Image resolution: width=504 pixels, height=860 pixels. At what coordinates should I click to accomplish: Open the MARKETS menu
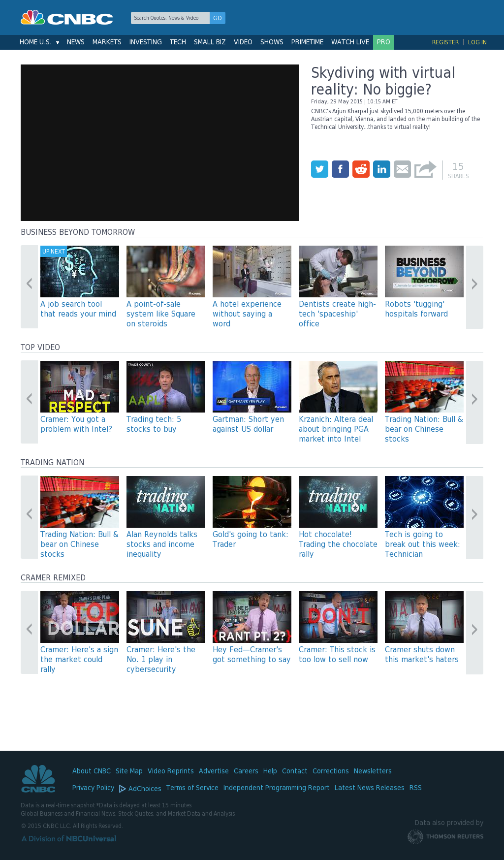(x=107, y=42)
